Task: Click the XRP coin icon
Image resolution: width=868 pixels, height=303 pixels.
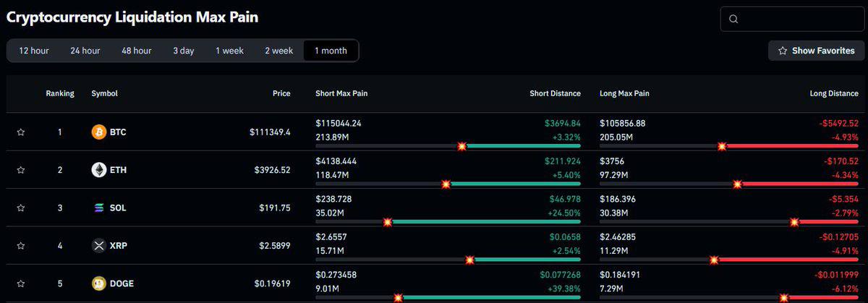Action: [98, 246]
